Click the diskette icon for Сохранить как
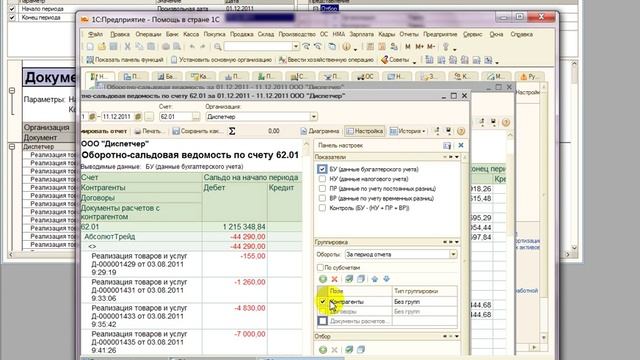Viewport: 640px width, 360px height. pos(176,131)
